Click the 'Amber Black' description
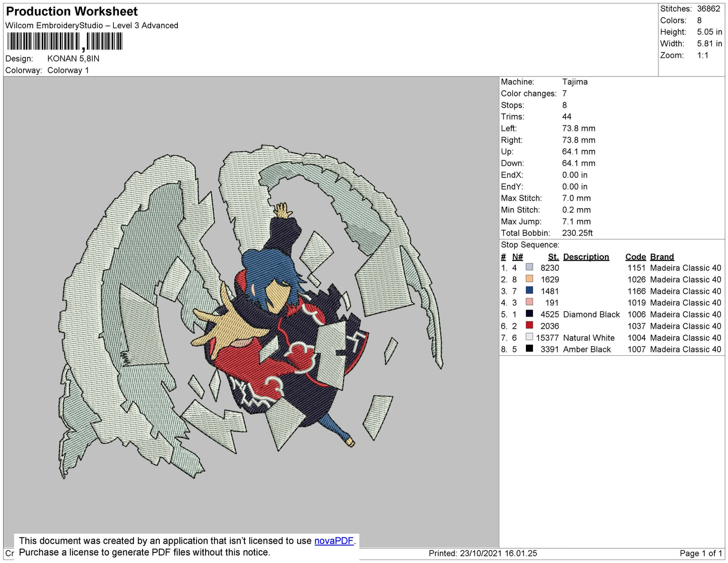This screenshot has width=728, height=563. (x=587, y=349)
